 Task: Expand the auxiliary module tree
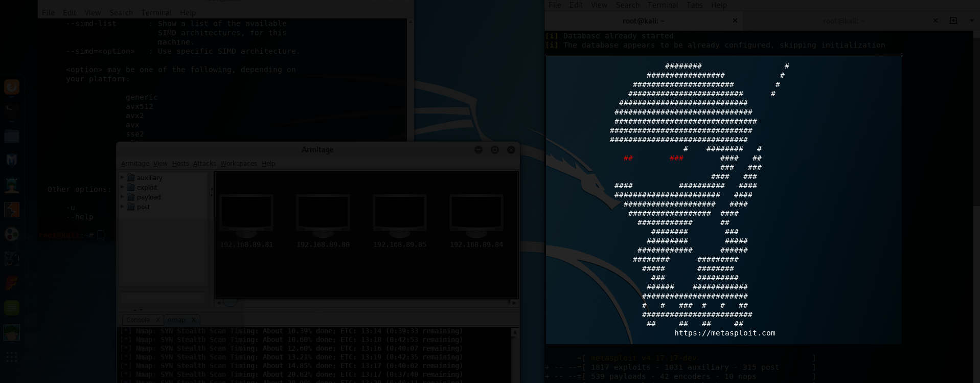pos(122,177)
